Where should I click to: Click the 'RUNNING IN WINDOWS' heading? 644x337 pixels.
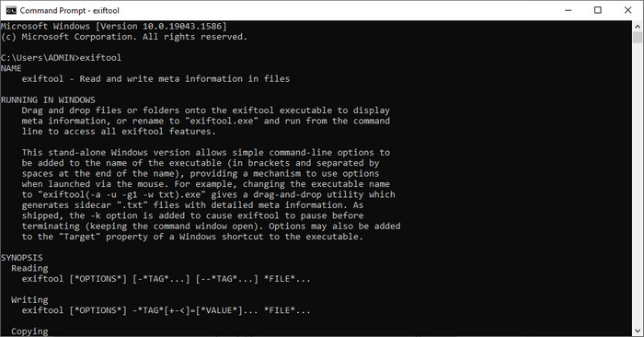48,99
